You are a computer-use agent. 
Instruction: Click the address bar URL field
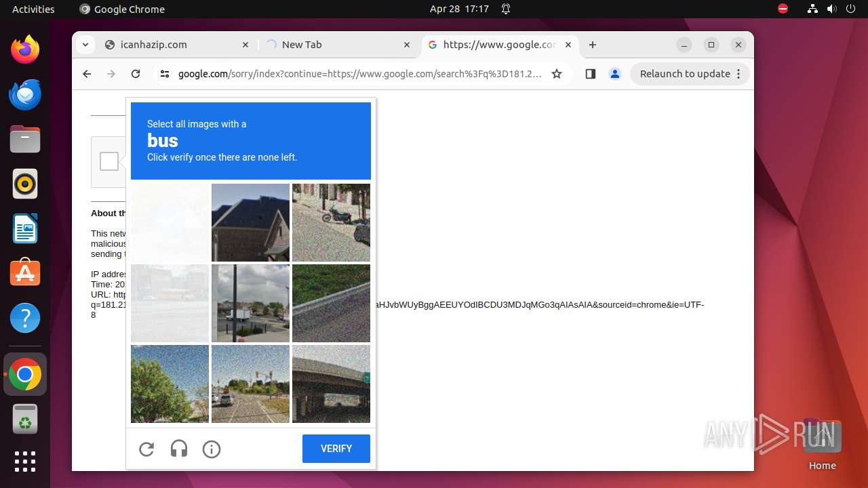point(359,74)
